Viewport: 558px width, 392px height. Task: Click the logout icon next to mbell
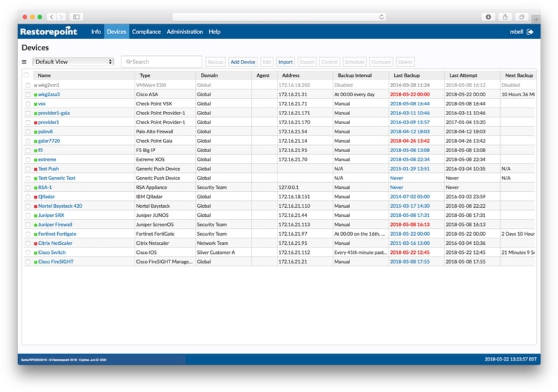coord(530,32)
